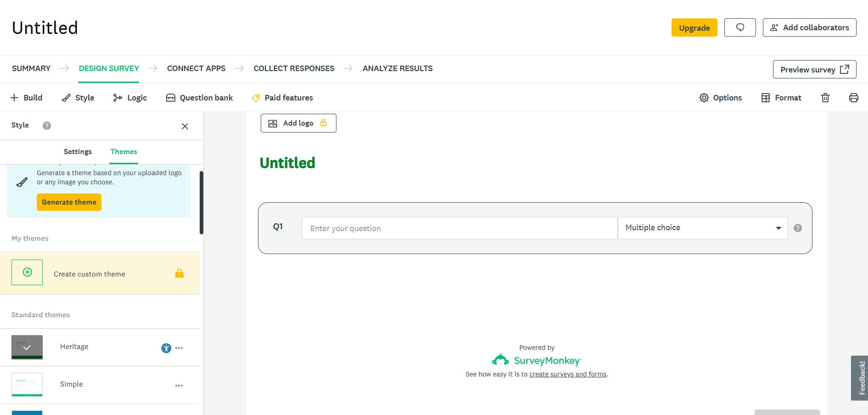Click Preview survey button
This screenshot has width=868, height=415.
coord(814,69)
